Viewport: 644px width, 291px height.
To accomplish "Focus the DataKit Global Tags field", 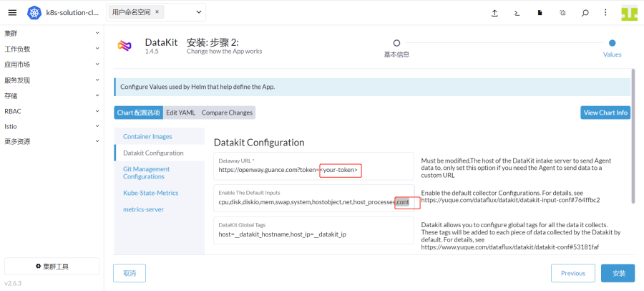I will coord(314,231).
